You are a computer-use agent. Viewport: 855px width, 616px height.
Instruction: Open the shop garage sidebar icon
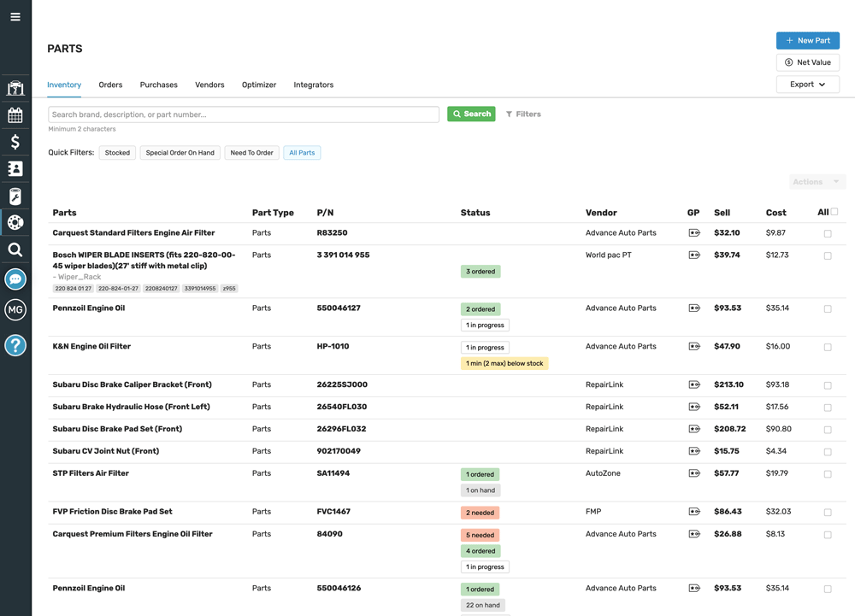(x=15, y=88)
